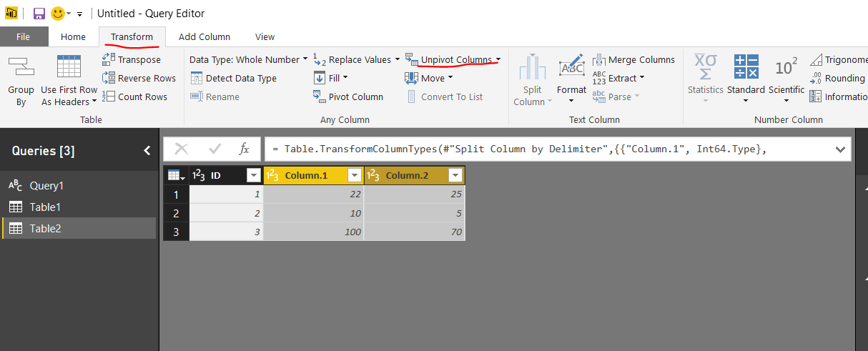Click the formula bar cancel X icon
Image resolution: width=868 pixels, height=351 pixels.
pos(182,149)
